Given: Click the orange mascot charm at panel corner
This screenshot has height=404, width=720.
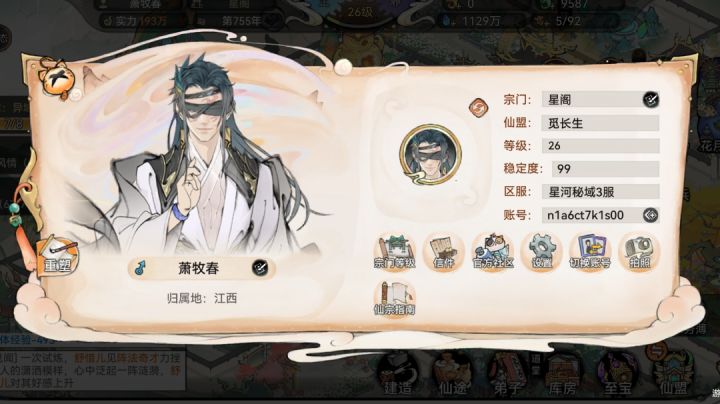Looking at the screenshot, I should (56, 77).
